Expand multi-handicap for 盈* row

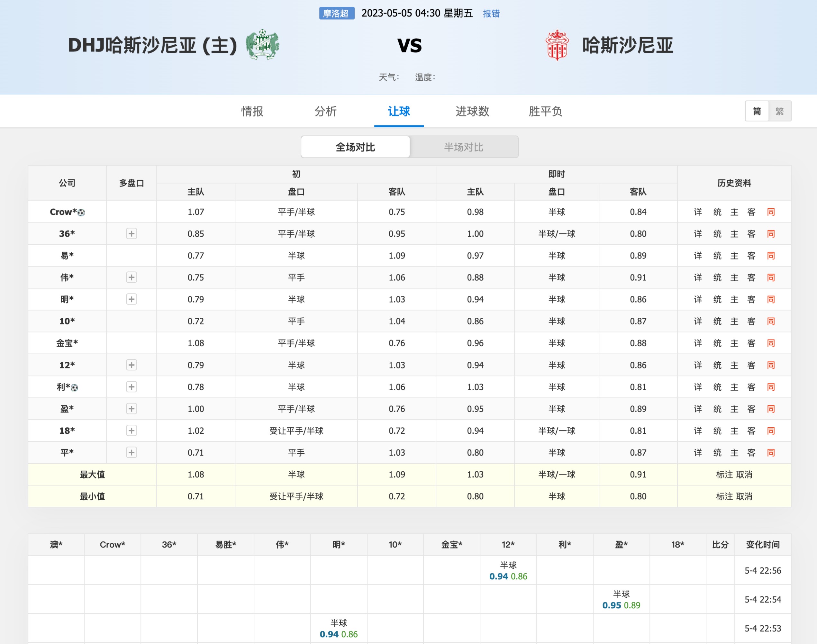pos(131,409)
